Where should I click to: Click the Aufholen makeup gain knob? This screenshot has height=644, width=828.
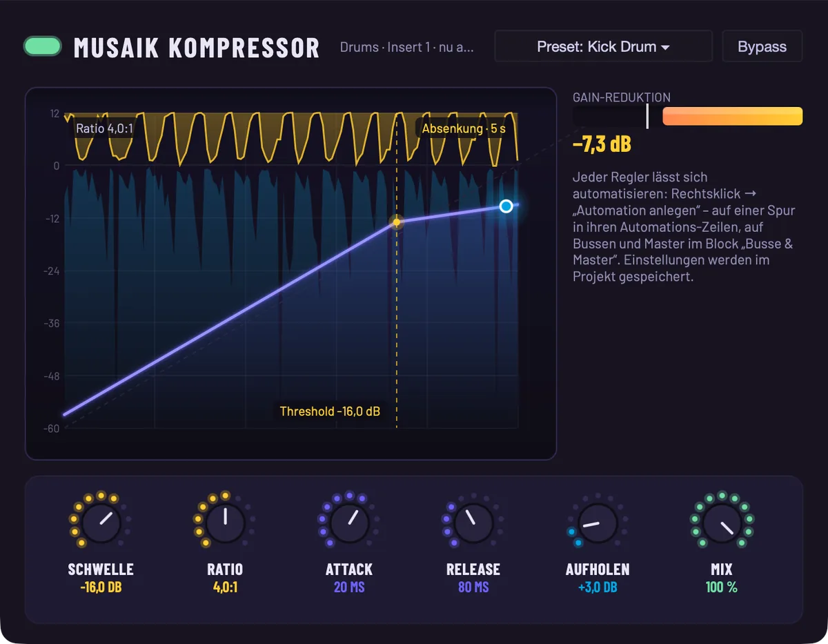tap(598, 523)
